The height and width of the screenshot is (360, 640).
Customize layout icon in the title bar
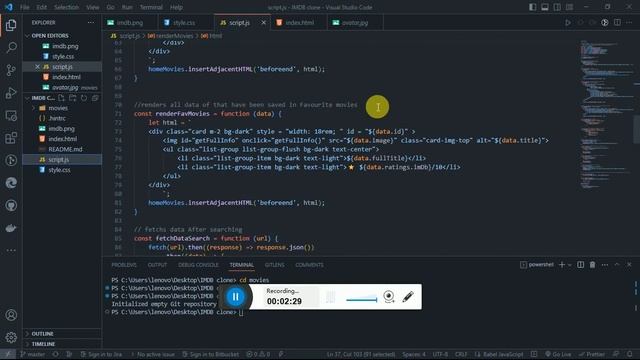point(569,7)
